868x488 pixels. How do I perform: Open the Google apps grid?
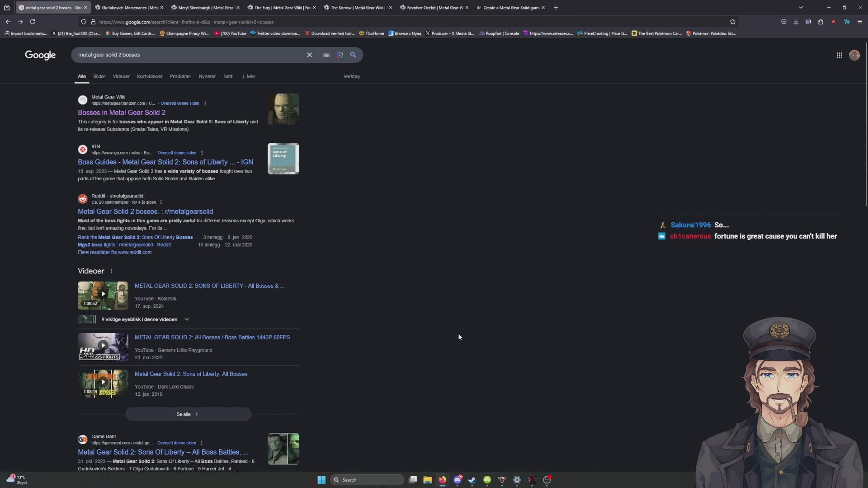[839, 55]
